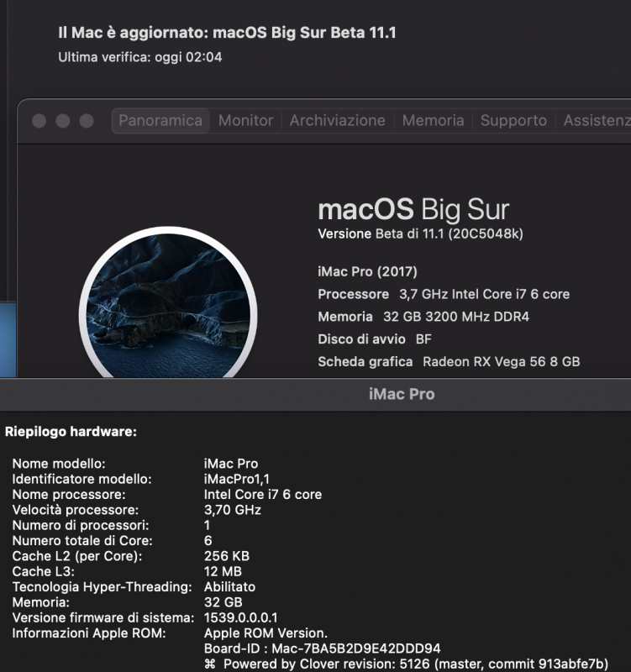Click the 'Versione firmware di sistema:' label
The height and width of the screenshot is (672, 631).
103,618
